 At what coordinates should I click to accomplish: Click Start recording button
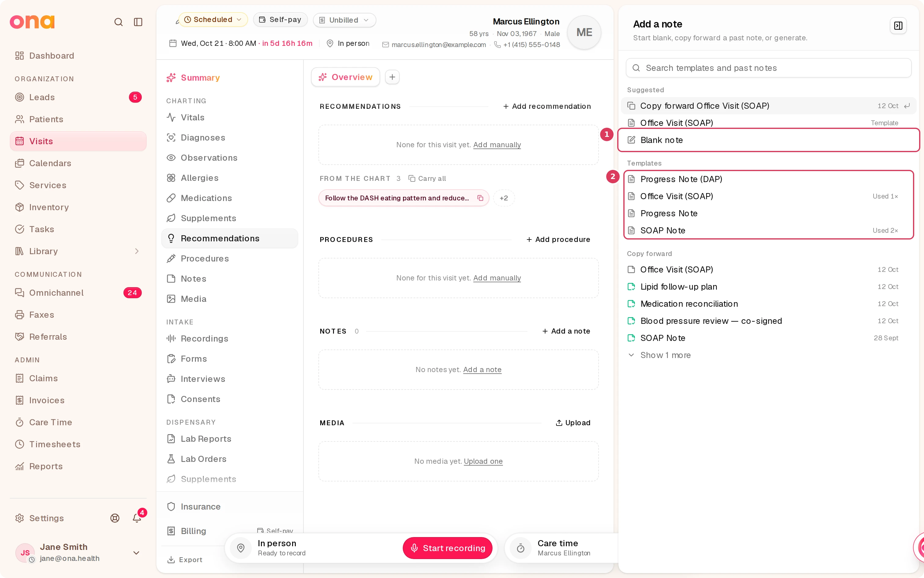click(447, 548)
